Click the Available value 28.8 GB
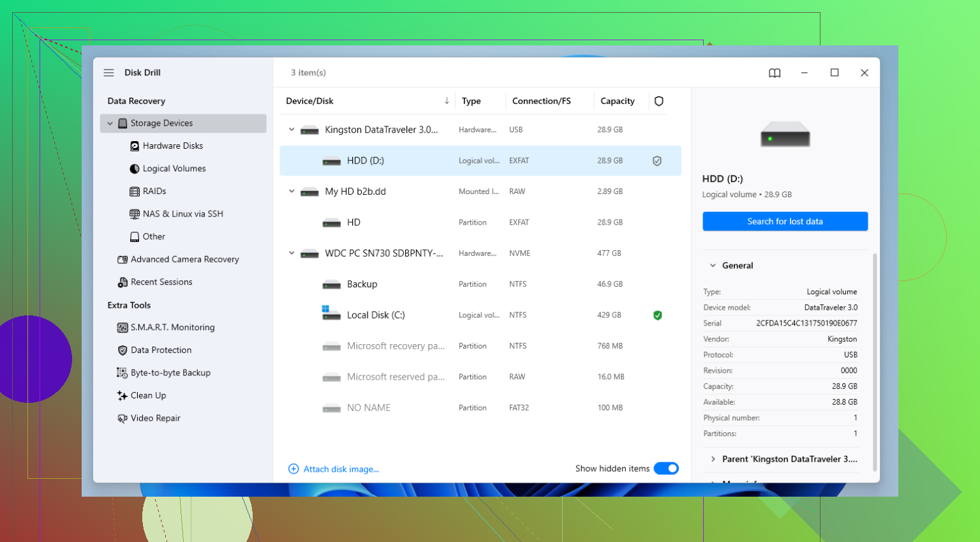Viewport: 980px width, 542px height. pos(844,402)
